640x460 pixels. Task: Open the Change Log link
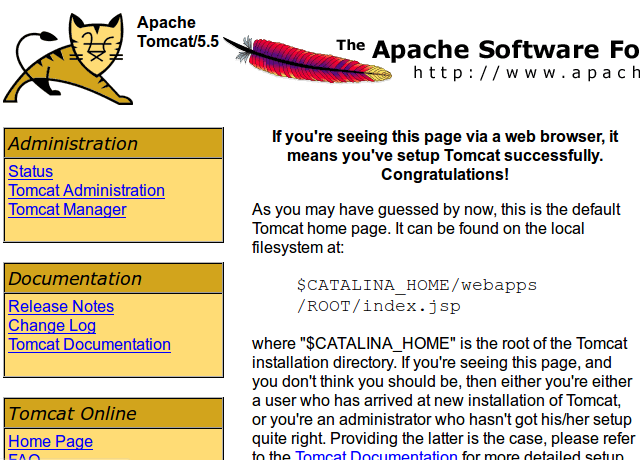pos(52,326)
